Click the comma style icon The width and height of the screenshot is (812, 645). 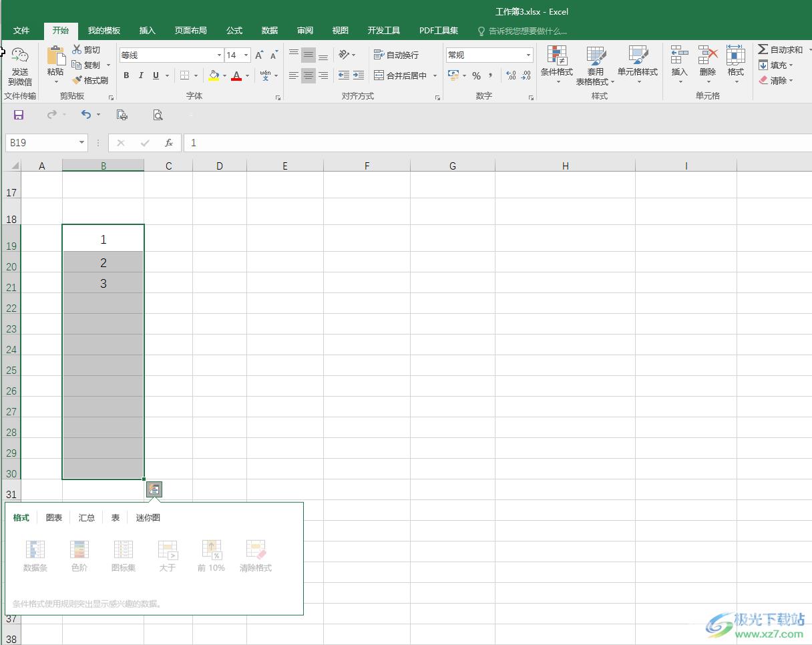coord(491,75)
